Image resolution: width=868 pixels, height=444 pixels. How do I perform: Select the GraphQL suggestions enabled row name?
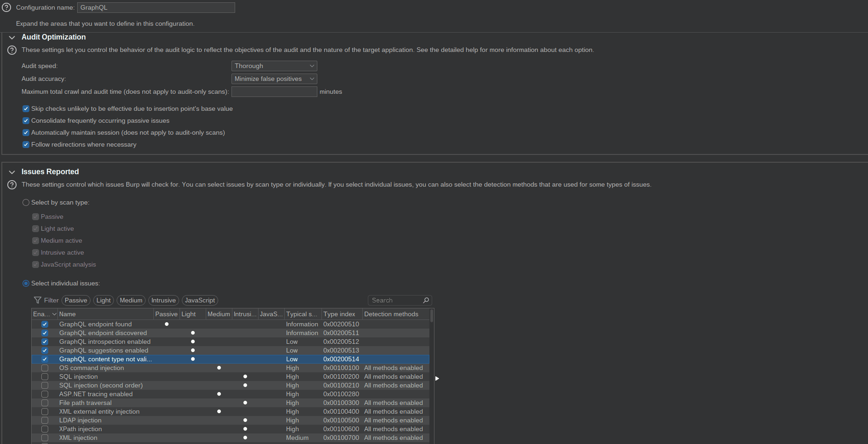pyautogui.click(x=104, y=351)
